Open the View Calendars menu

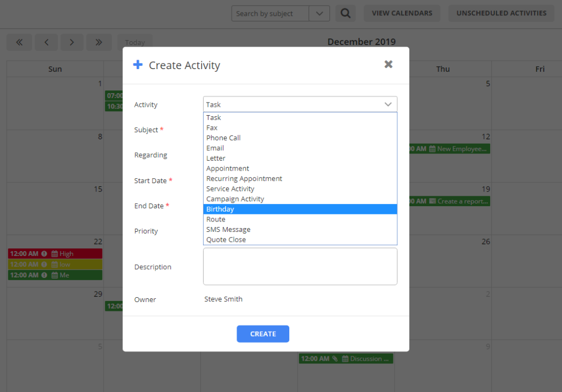coord(402,13)
